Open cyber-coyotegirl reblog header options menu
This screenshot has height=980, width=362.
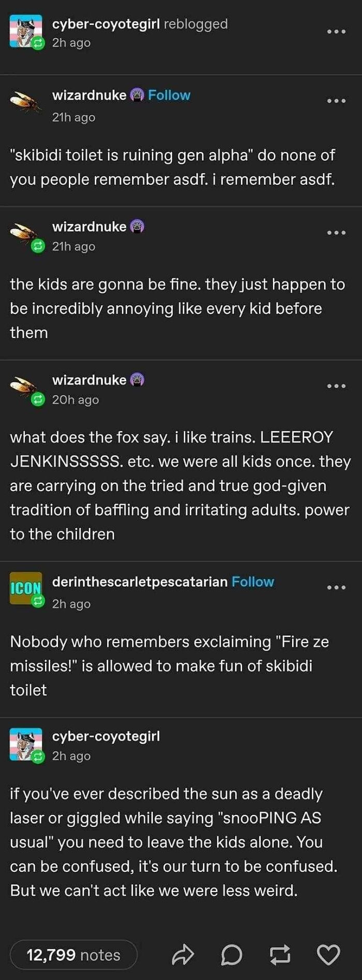click(336, 32)
